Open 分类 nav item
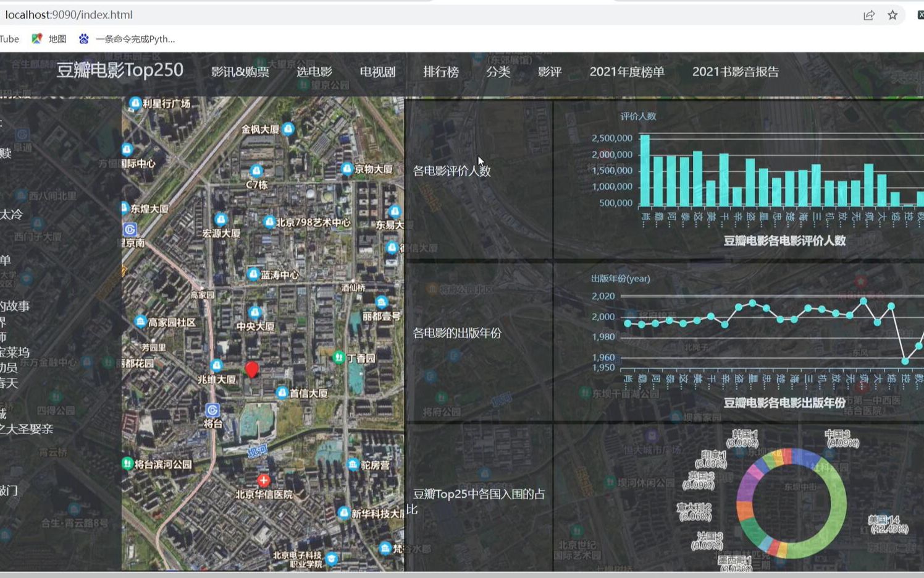 click(498, 72)
